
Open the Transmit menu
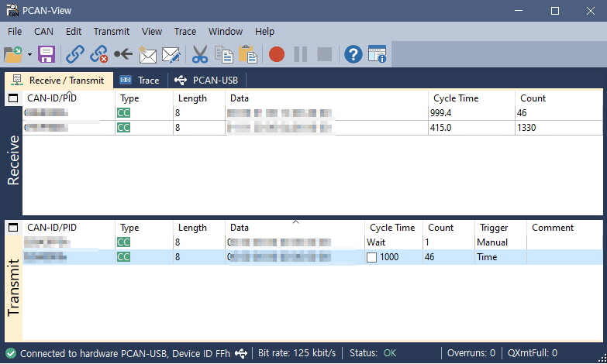point(112,31)
